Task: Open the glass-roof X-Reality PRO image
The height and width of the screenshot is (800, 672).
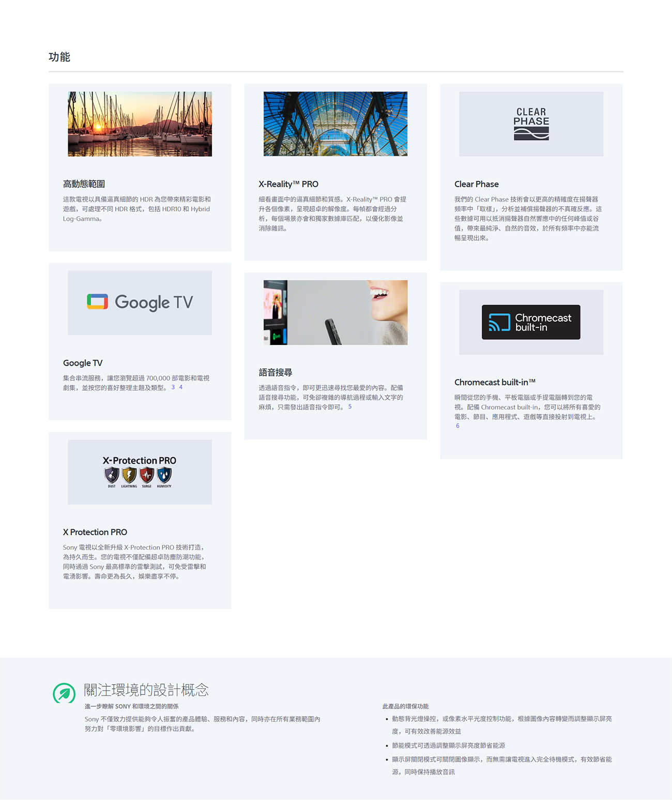Action: point(335,124)
